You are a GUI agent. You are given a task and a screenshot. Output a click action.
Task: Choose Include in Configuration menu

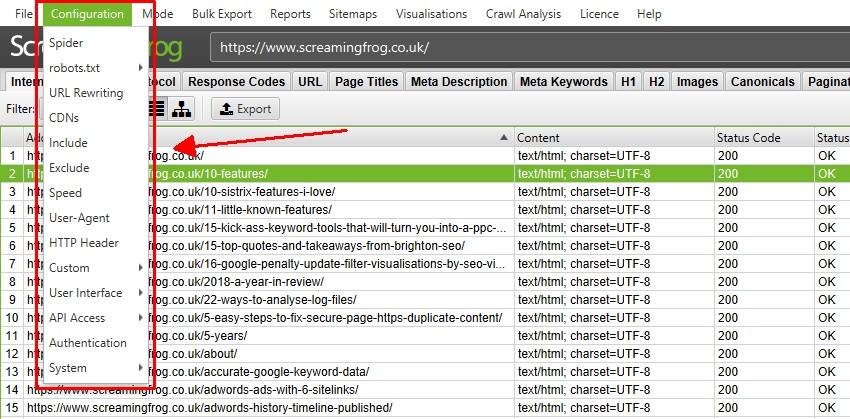click(95, 143)
